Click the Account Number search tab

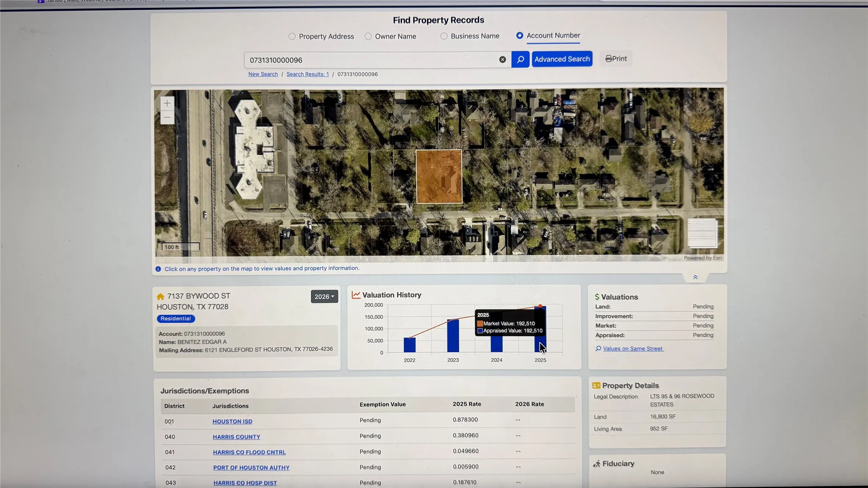coord(553,36)
